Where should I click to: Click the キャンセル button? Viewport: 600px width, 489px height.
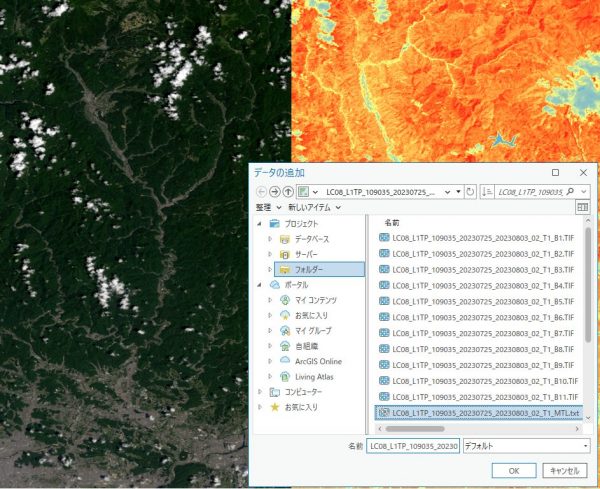[x=565, y=471]
